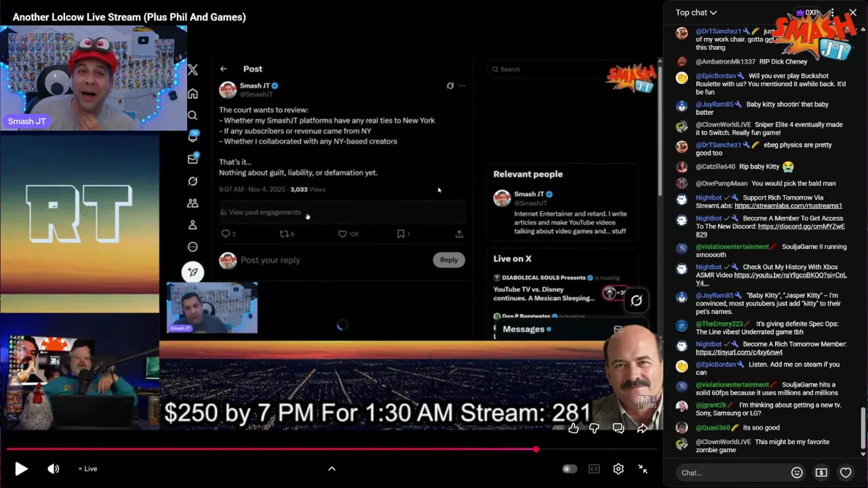Open the comments overlay icon
Viewport: 868px width, 488px height.
coord(618,428)
